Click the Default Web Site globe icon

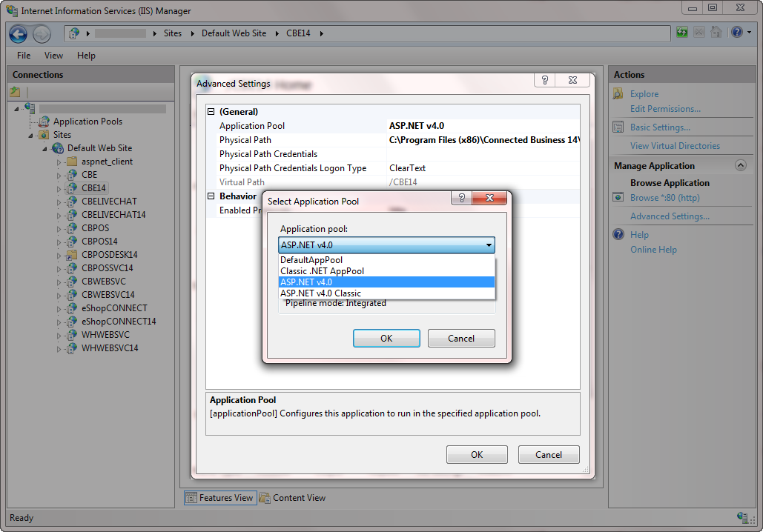tap(58, 148)
